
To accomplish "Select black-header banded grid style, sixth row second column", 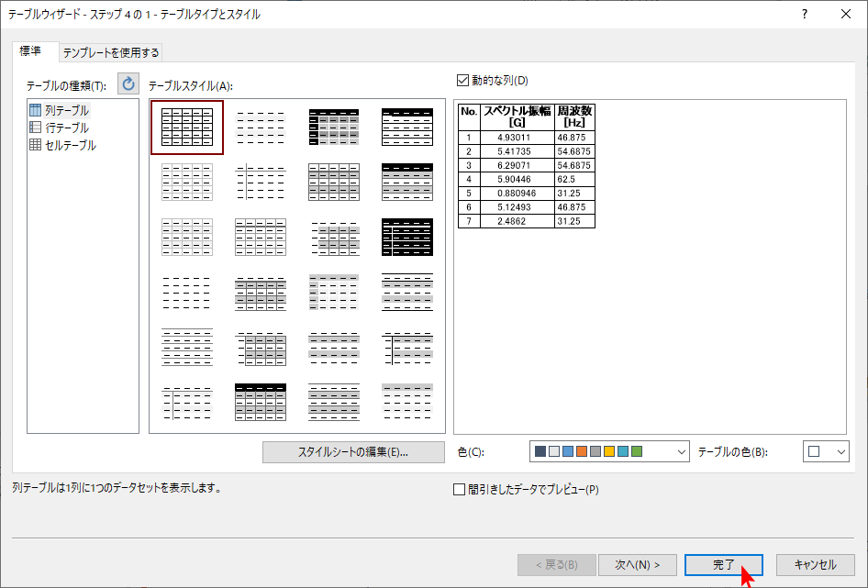I will click(x=261, y=402).
